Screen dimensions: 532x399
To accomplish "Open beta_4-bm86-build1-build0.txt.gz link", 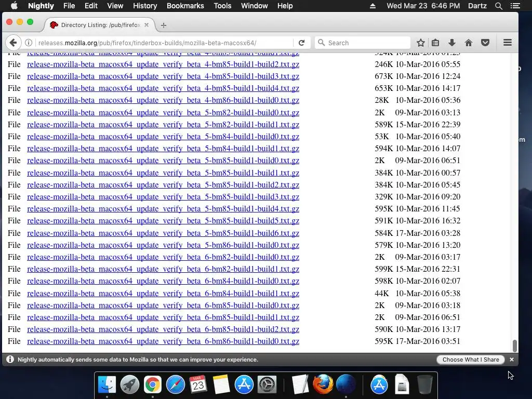I will click(163, 100).
